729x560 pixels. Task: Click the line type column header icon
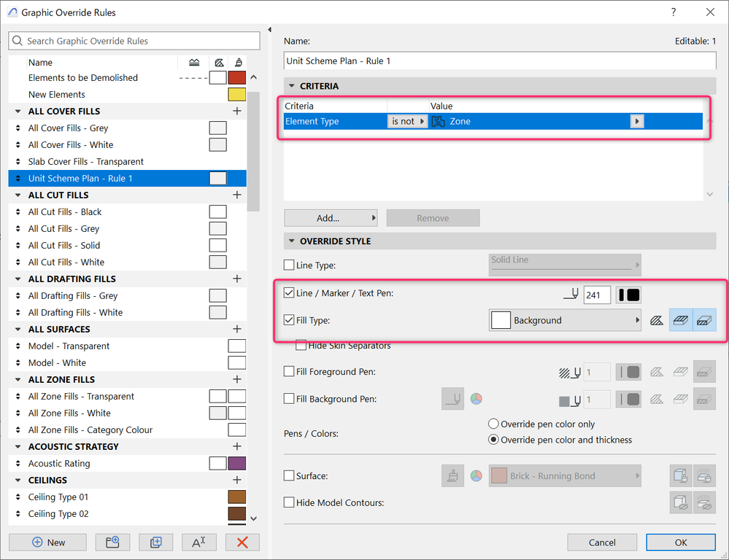tap(194, 62)
